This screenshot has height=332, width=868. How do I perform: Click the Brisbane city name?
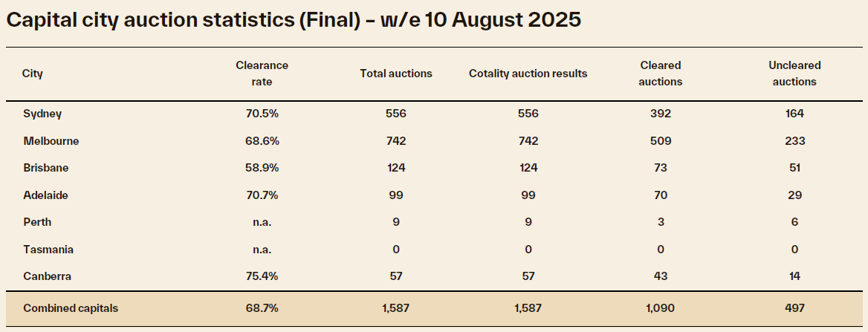47,168
